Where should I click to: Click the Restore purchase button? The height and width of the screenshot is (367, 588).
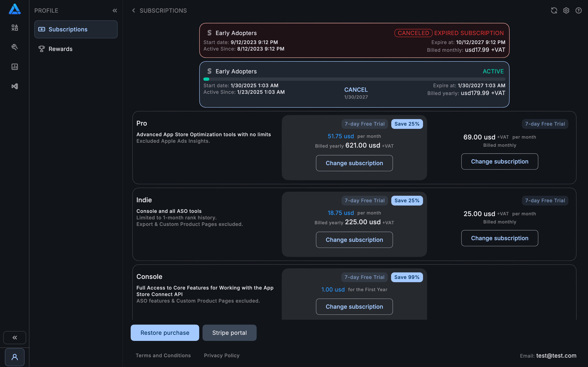pos(165,333)
